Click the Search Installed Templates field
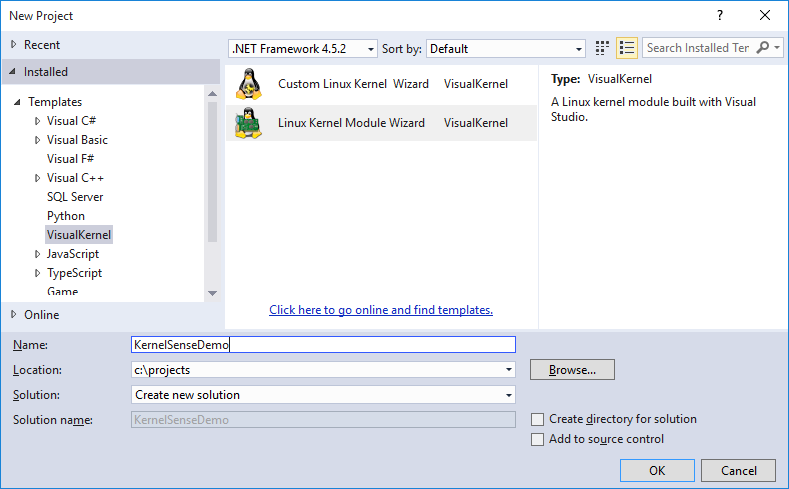Image resolution: width=789 pixels, height=489 pixels. pos(699,48)
